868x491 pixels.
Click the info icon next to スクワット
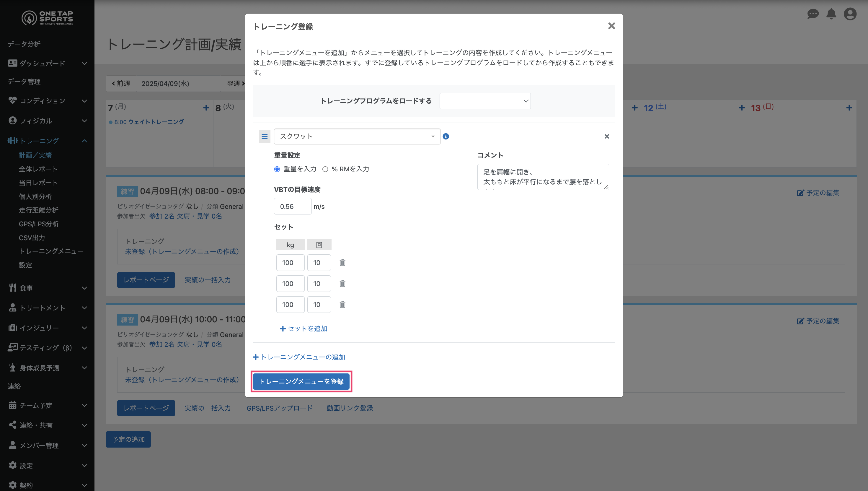click(x=446, y=136)
